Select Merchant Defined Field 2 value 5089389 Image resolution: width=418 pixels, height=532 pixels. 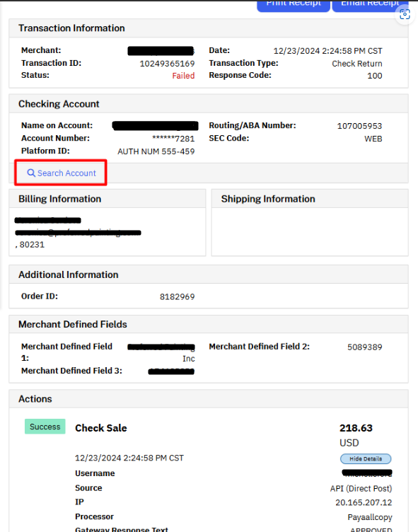click(x=365, y=347)
